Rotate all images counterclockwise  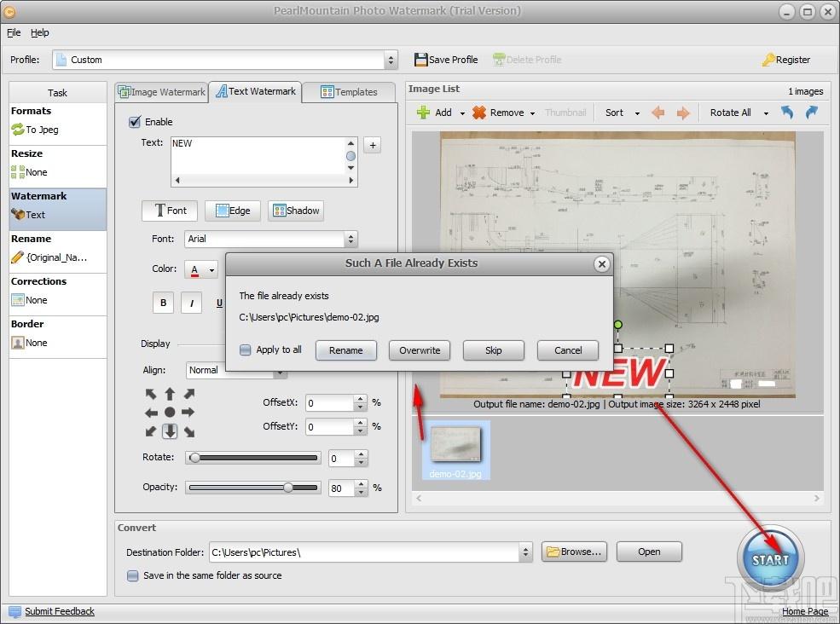[786, 113]
